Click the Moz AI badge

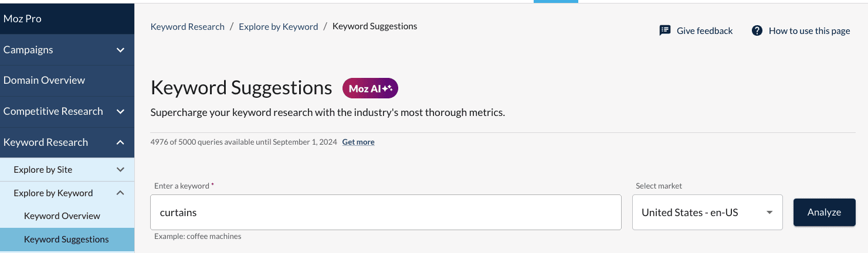tap(370, 88)
